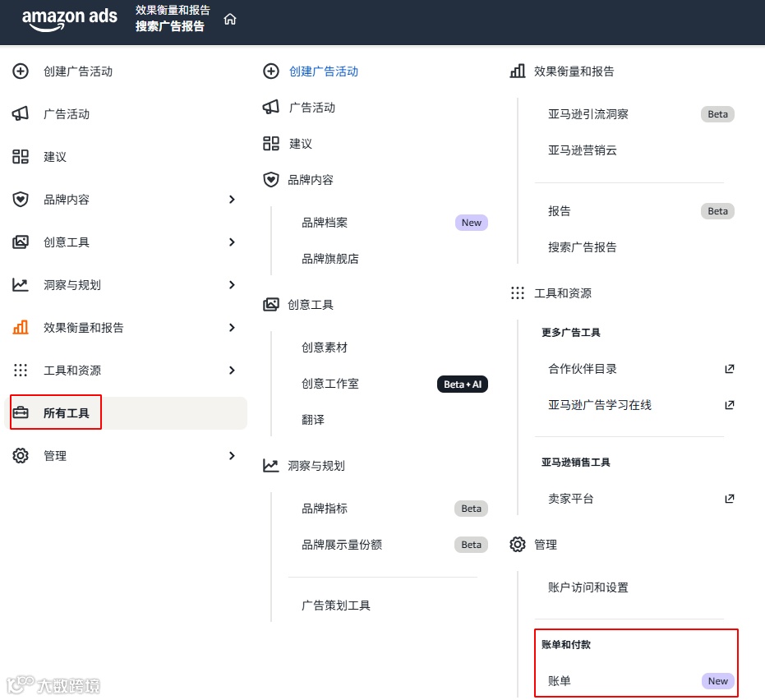
Task: Click dots icon in right column 工具和资源
Action: [518, 292]
